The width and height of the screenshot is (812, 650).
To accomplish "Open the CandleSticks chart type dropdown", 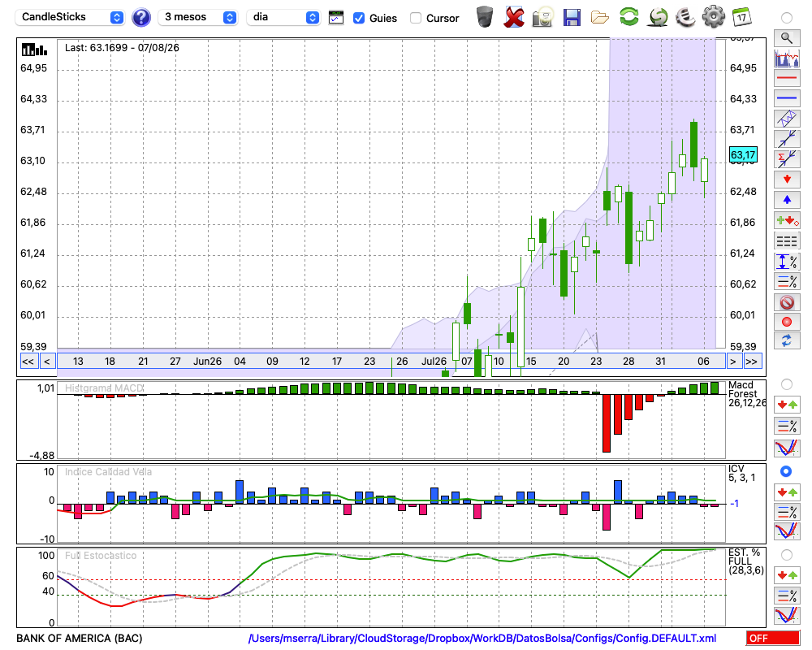I will tap(70, 17).
